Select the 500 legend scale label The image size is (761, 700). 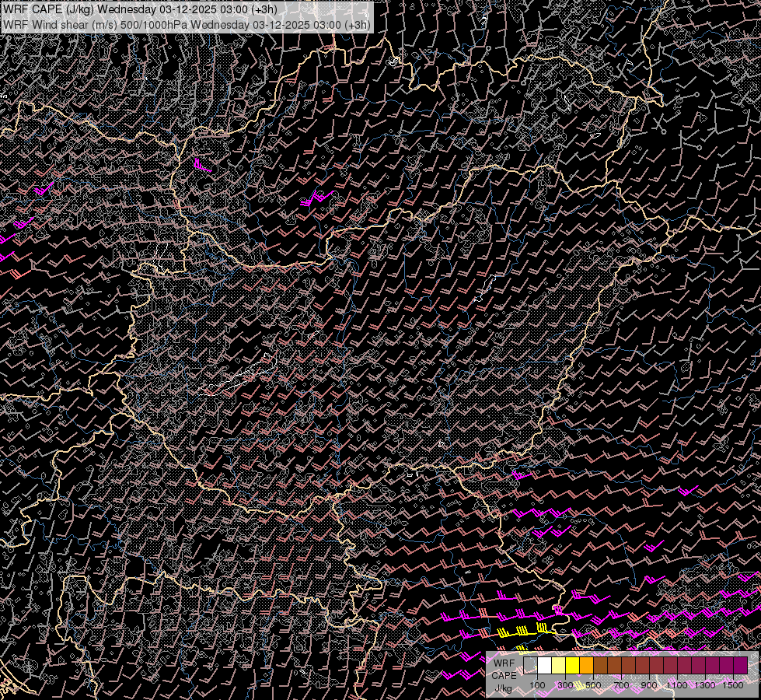[593, 686]
